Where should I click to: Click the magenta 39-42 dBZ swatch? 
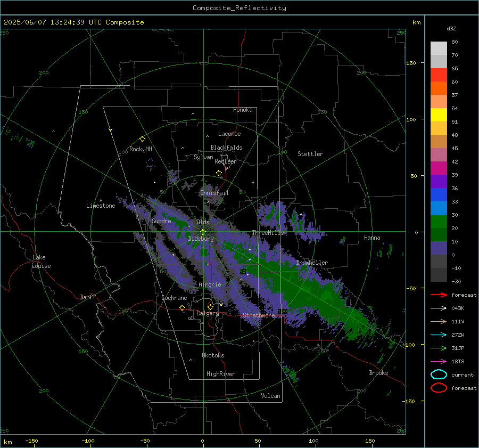pos(439,168)
